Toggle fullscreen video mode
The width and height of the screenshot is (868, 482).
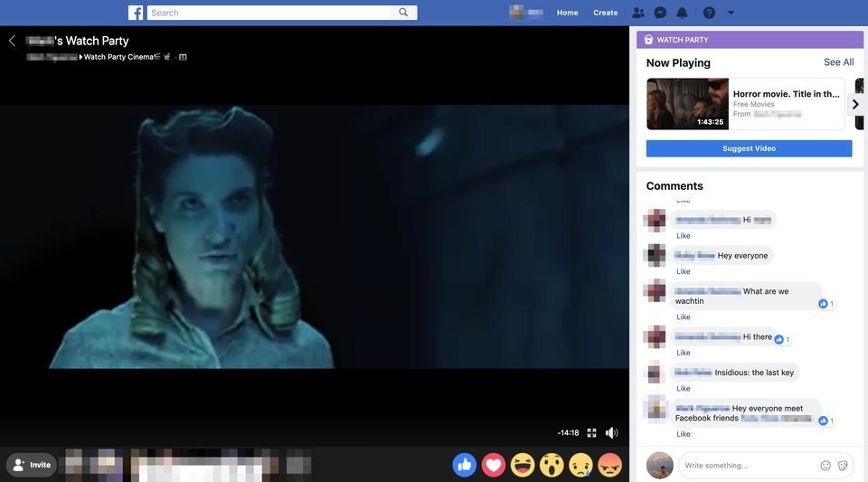[591, 433]
